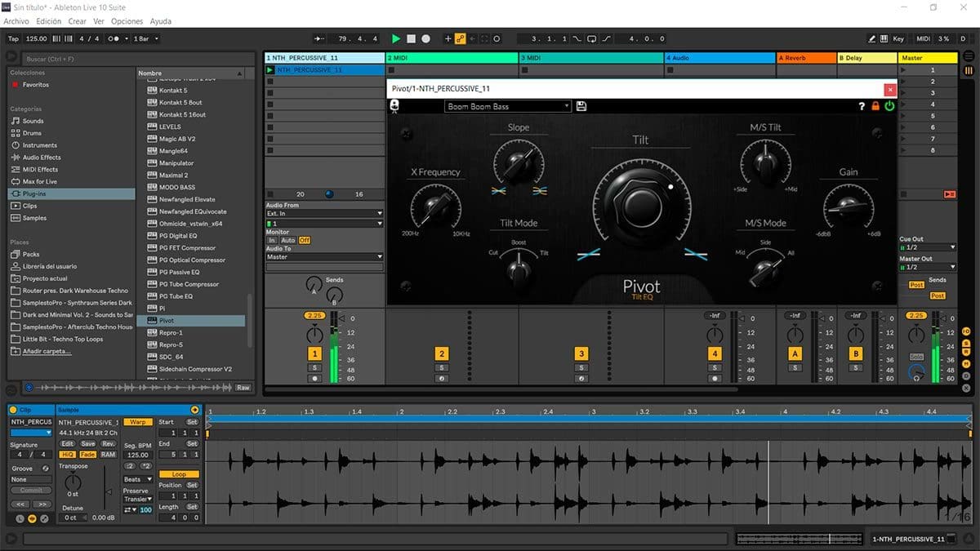Click the MIDI Arrangement Overdub plus icon

pyautogui.click(x=448, y=38)
